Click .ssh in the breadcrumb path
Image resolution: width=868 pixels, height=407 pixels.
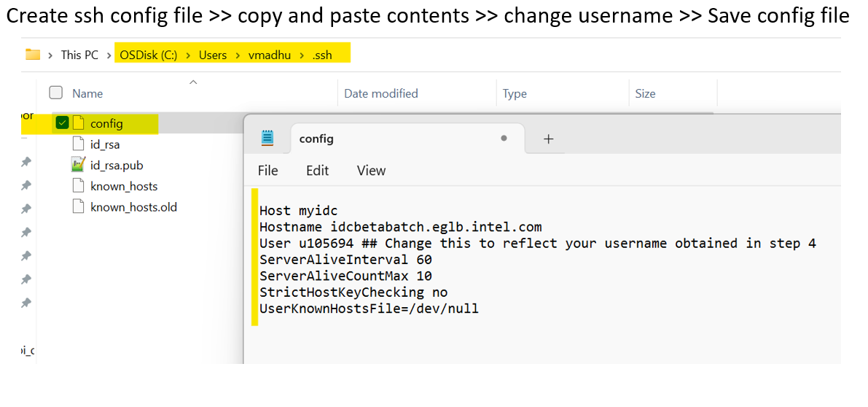click(321, 55)
